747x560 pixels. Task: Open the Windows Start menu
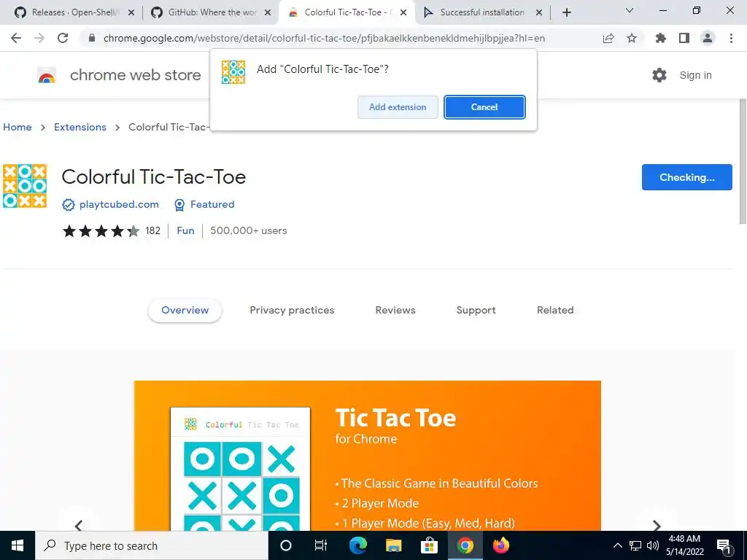pyautogui.click(x=18, y=545)
